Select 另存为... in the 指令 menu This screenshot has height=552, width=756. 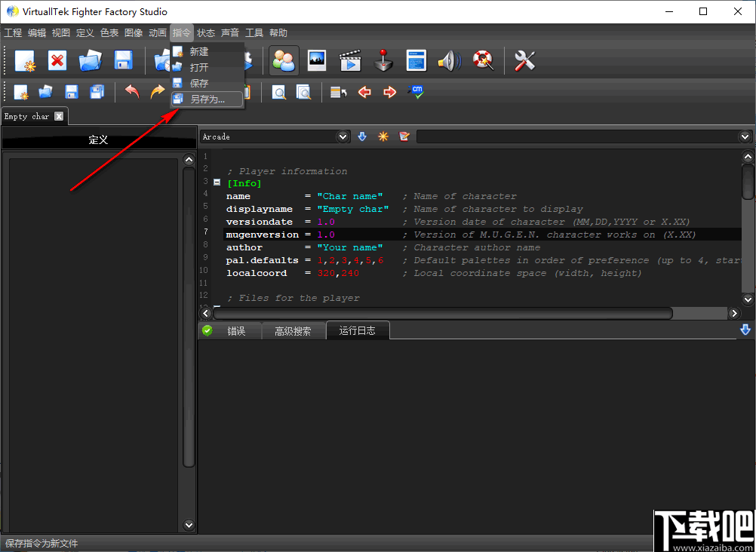(207, 100)
